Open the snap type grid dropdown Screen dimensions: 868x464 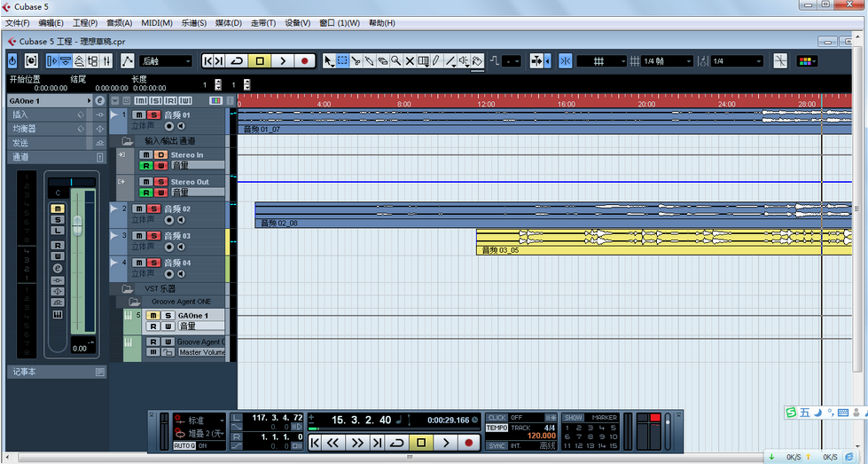[x=602, y=61]
